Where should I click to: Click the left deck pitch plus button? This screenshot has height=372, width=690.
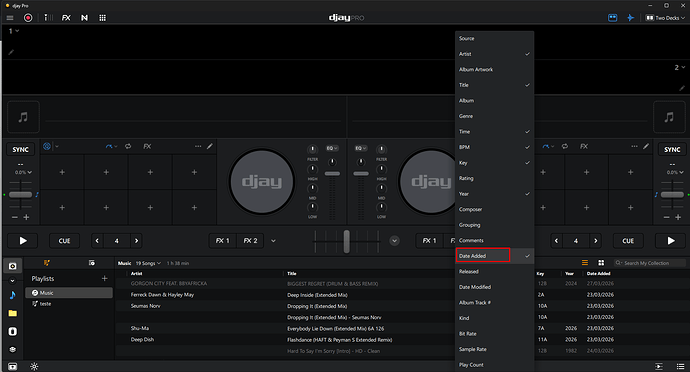tap(26, 217)
